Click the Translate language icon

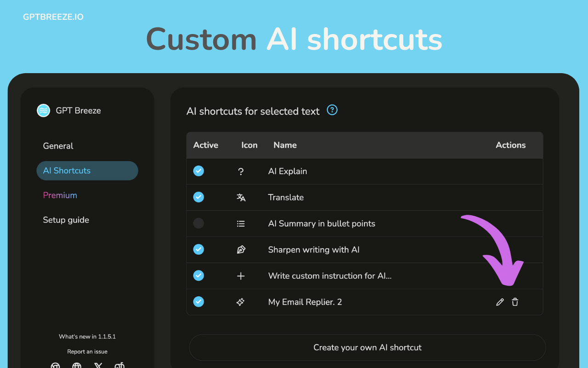click(x=241, y=197)
